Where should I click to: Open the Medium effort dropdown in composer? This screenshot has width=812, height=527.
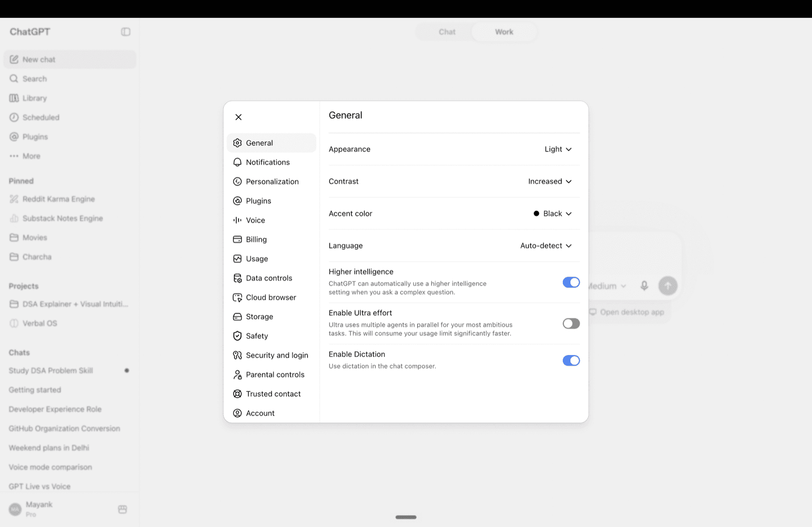(x=607, y=286)
